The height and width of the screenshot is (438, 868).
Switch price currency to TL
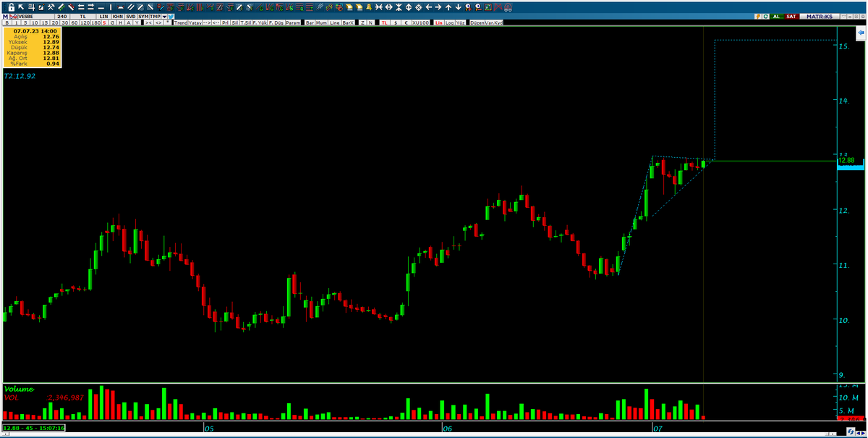pos(384,23)
